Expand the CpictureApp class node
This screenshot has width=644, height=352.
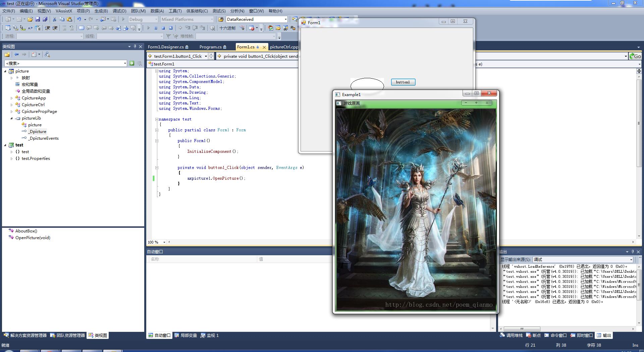point(11,98)
